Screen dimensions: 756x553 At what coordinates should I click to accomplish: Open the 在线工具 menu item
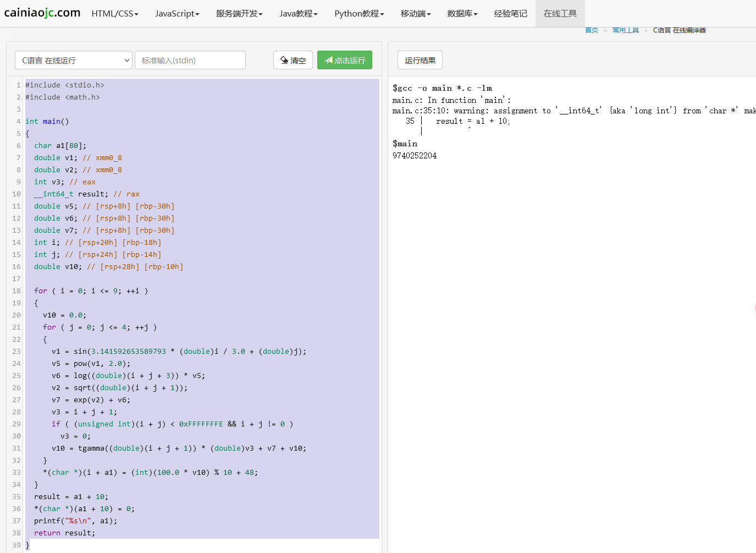click(560, 13)
